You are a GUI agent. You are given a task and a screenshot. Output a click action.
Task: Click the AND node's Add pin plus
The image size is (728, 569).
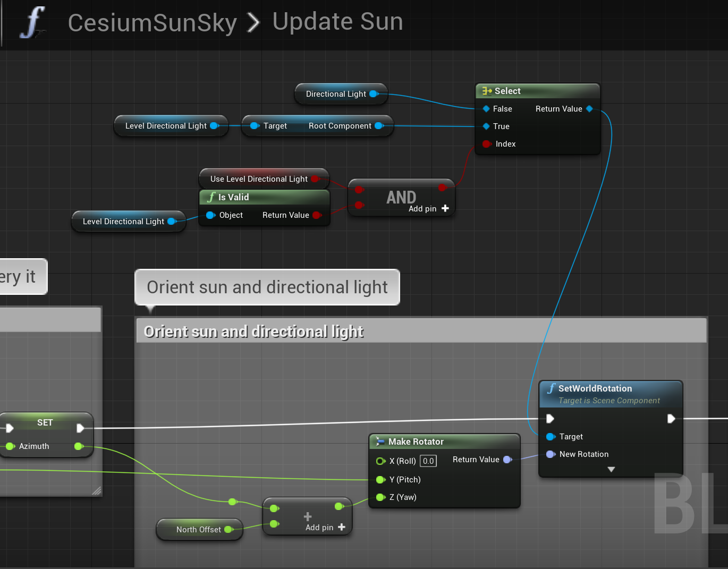pyautogui.click(x=445, y=208)
